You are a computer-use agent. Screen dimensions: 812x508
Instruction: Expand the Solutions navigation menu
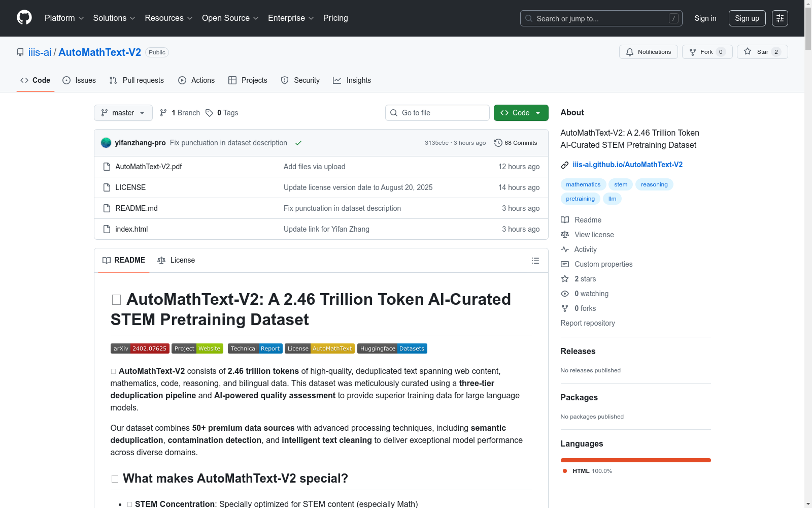[114, 18]
